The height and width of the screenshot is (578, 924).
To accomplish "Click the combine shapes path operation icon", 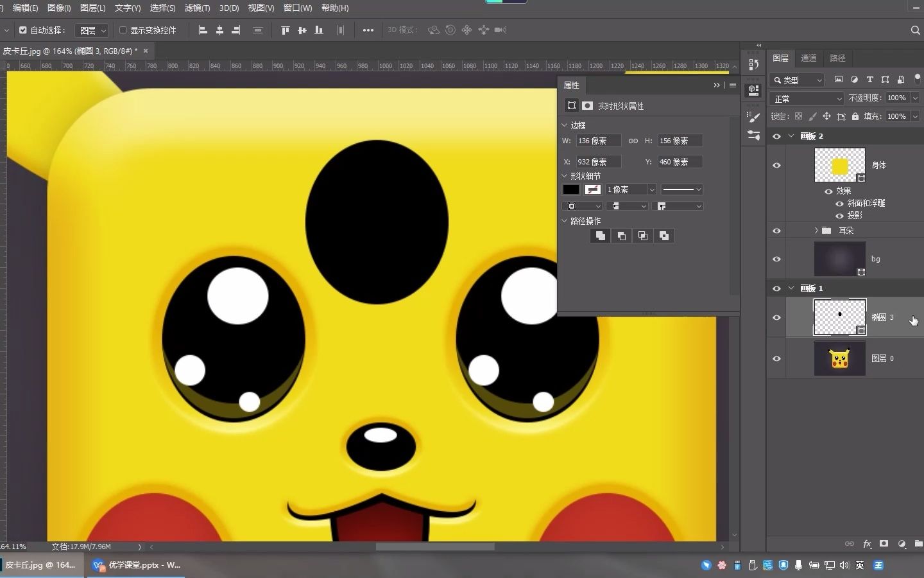I will point(600,236).
